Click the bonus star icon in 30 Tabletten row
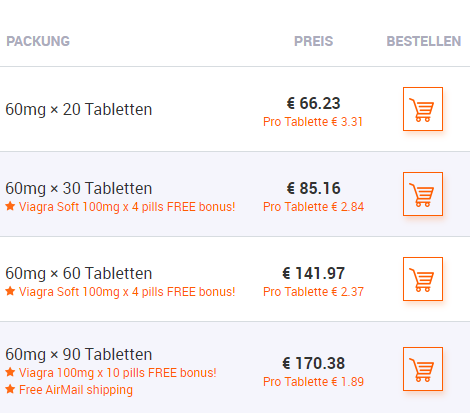Image resolution: width=470 pixels, height=413 pixels. coord(10,206)
